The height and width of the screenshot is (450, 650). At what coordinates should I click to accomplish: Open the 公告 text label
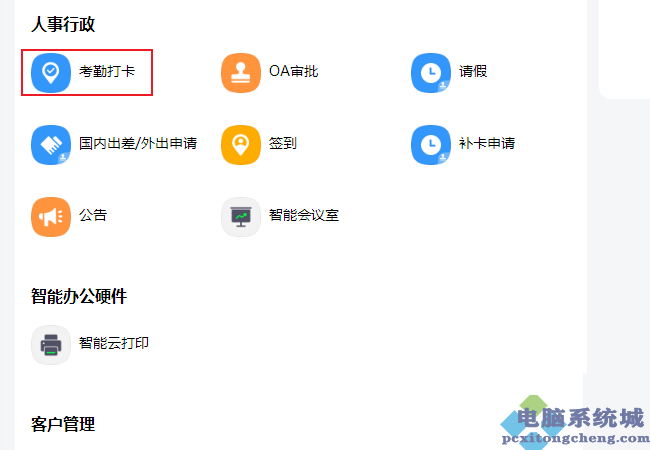click(x=93, y=215)
